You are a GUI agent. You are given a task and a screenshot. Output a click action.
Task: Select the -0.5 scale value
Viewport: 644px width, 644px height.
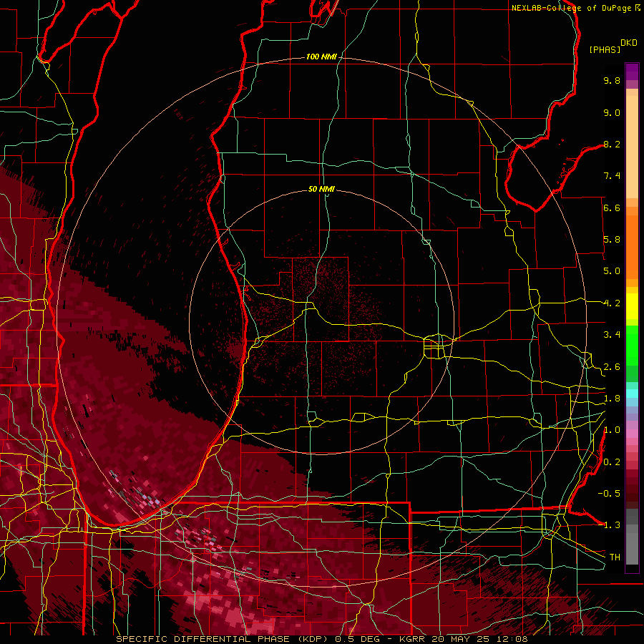click(609, 494)
